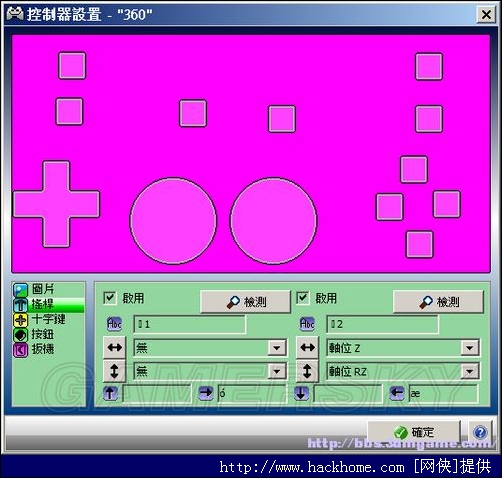Click the right stick horizontal axis arrow icon

pyautogui.click(x=307, y=348)
